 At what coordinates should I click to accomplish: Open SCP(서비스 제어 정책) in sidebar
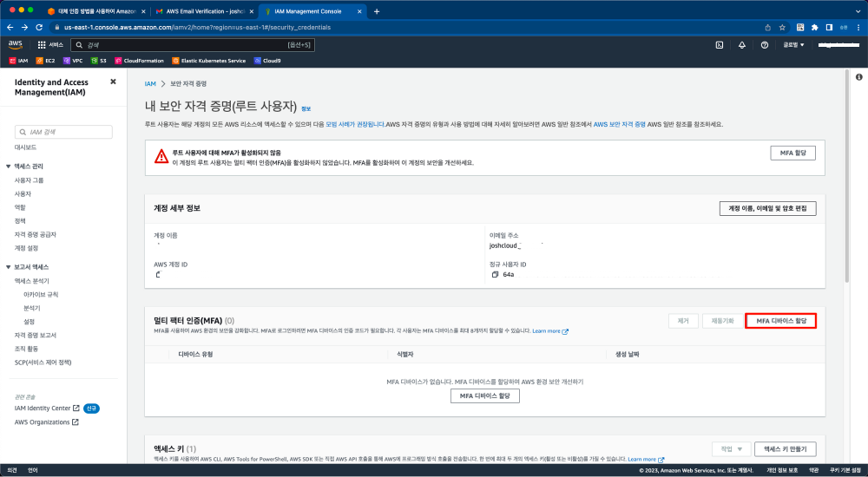click(43, 363)
